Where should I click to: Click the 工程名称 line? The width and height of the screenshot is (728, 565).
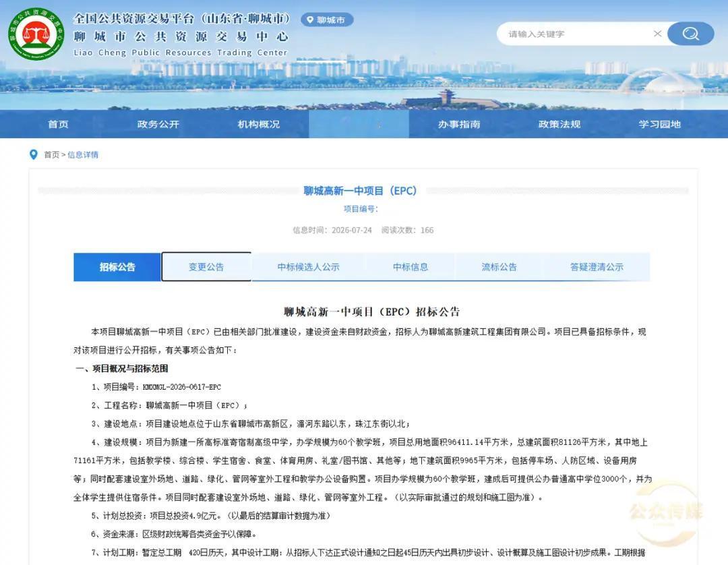169,405
